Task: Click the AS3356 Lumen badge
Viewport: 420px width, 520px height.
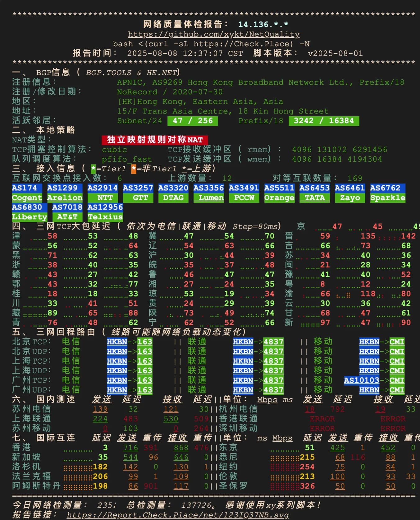Action: point(208,193)
